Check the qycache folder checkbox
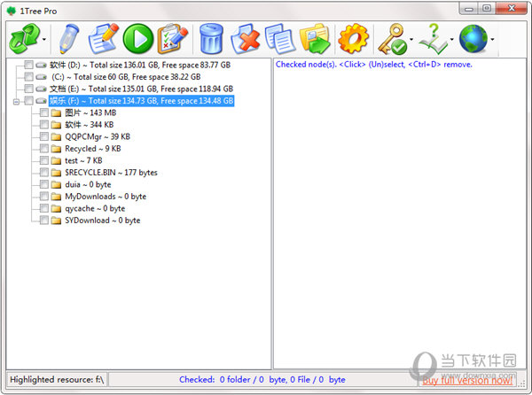 point(44,208)
